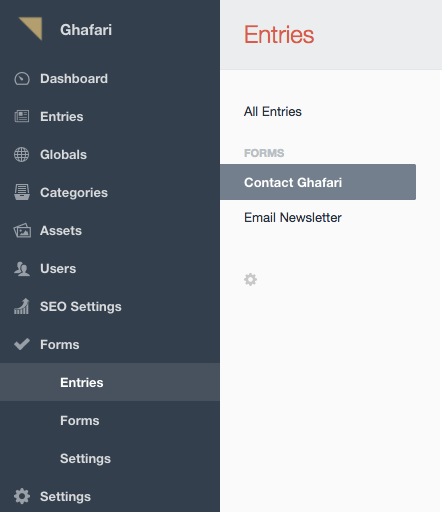
Task: Collapse the Forms section in the sidebar
Action: tap(60, 344)
